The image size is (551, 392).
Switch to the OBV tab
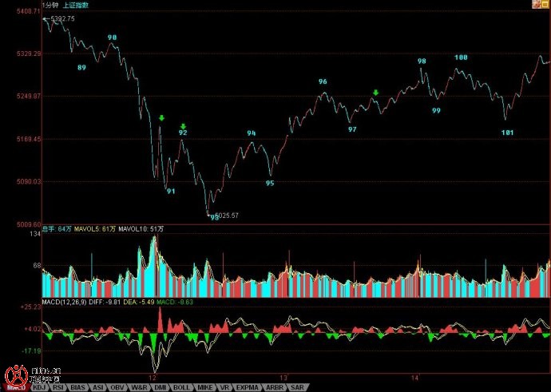tap(118, 387)
